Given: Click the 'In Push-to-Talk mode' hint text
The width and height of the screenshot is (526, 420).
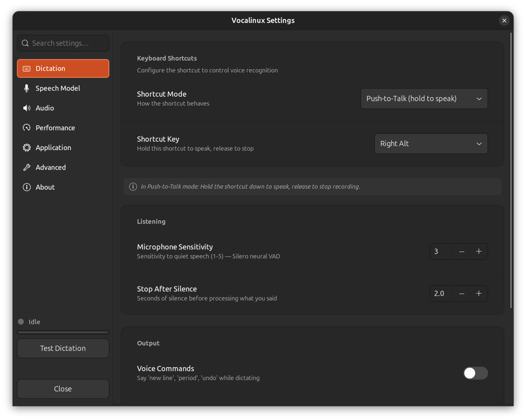Looking at the screenshot, I should click(250, 187).
